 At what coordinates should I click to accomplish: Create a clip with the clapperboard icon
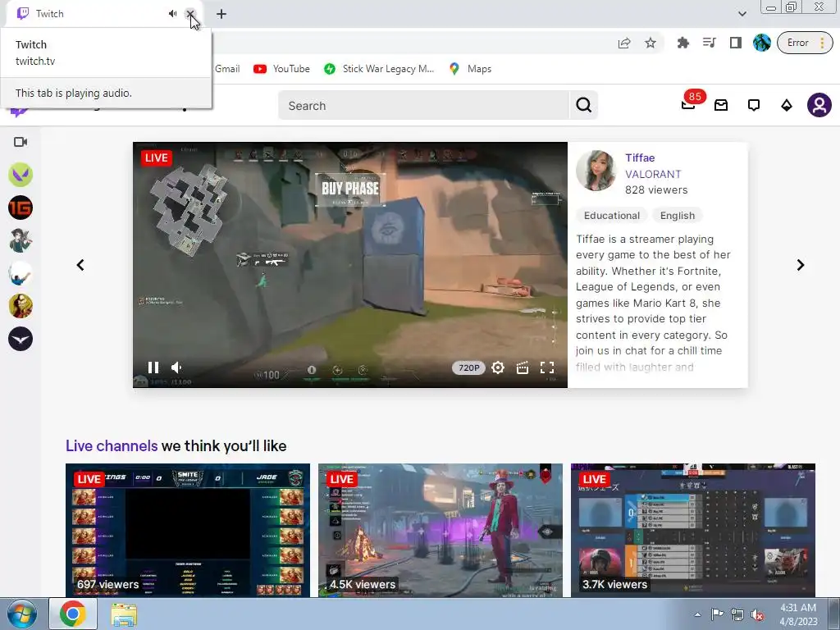point(523,367)
